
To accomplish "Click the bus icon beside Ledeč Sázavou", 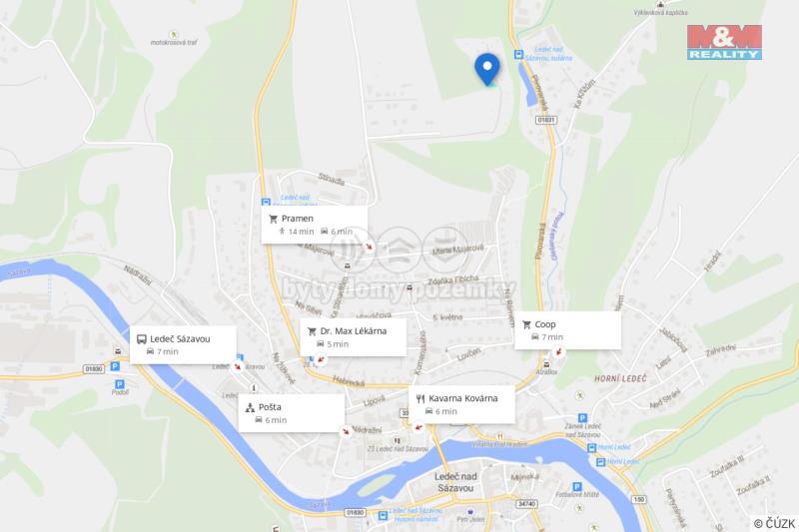I will [142, 339].
